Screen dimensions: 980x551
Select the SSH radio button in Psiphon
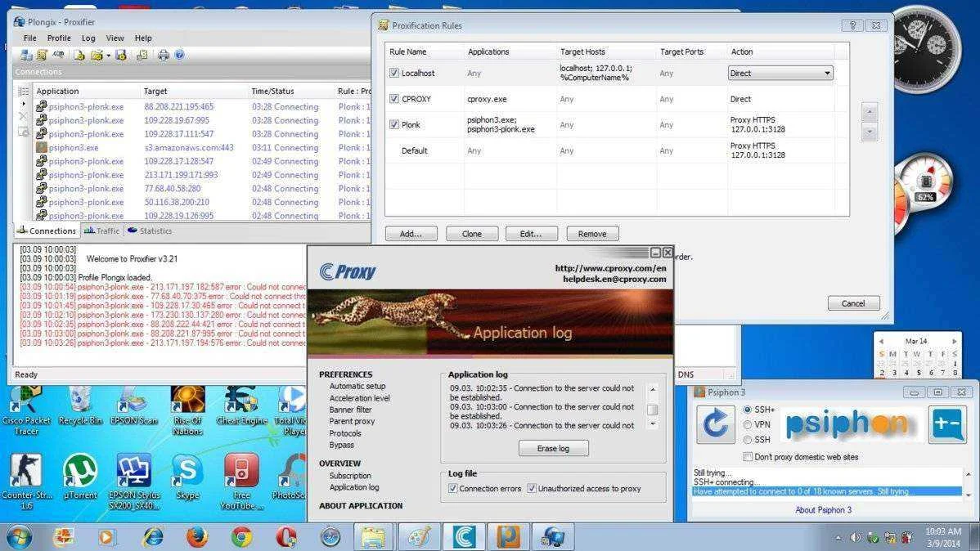pyautogui.click(x=747, y=440)
